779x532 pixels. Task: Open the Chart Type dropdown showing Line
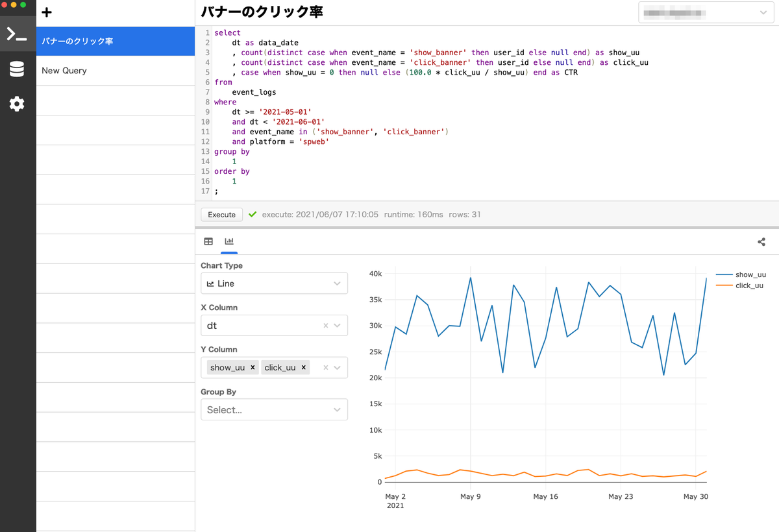[x=274, y=283]
